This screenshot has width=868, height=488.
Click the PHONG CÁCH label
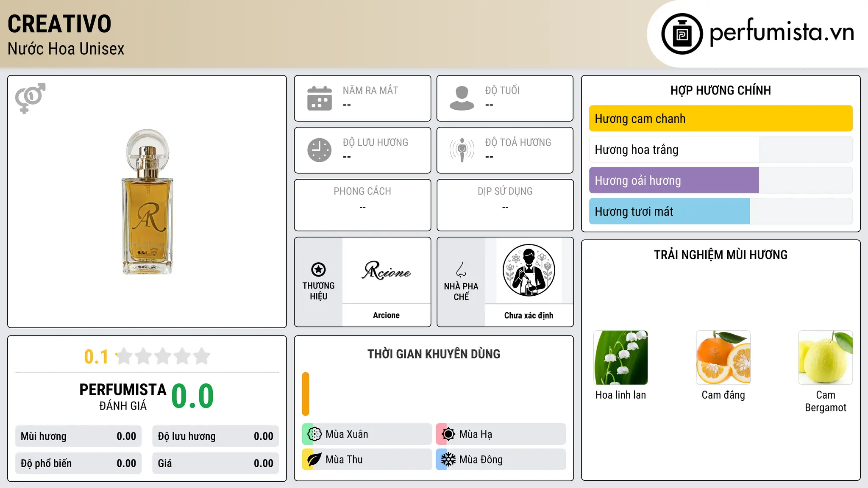[362, 191]
